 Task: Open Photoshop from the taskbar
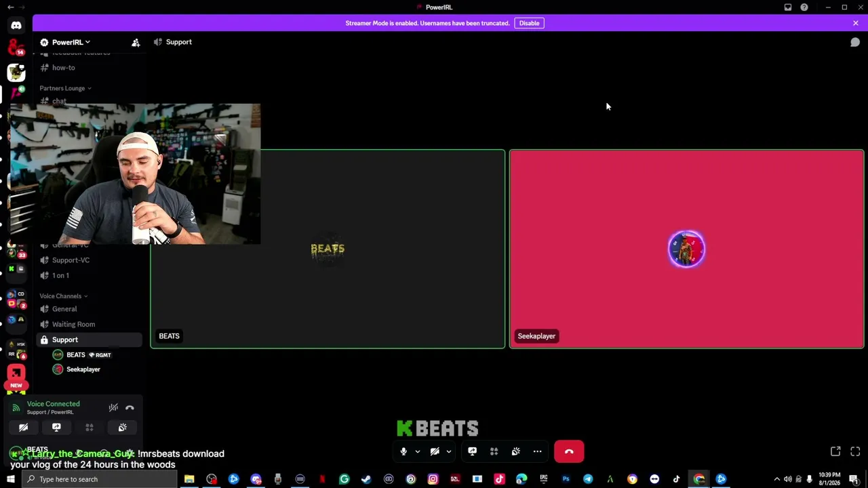coord(566,479)
